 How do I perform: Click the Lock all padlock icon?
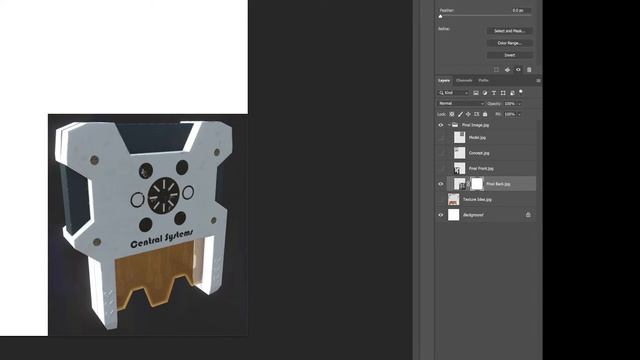485,114
